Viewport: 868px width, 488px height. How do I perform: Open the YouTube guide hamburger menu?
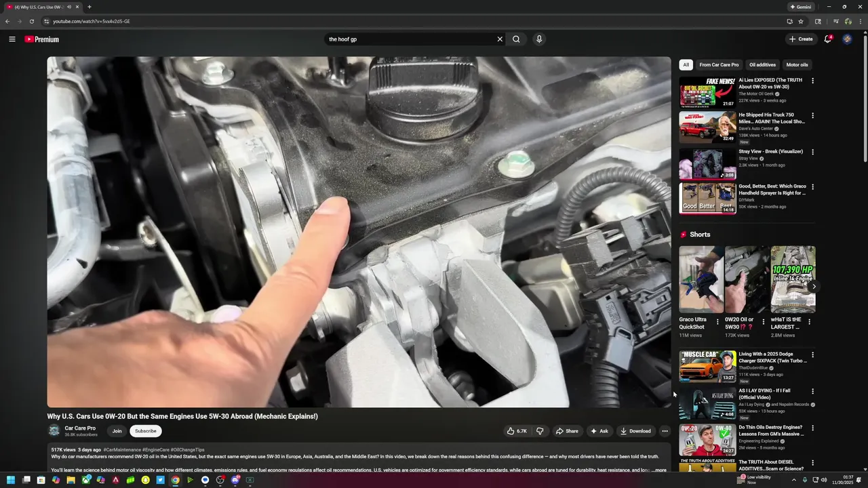click(12, 39)
